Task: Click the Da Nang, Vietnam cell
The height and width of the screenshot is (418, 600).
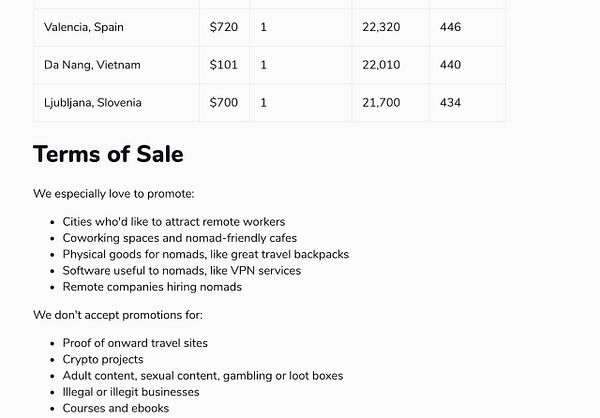Action: pos(92,65)
